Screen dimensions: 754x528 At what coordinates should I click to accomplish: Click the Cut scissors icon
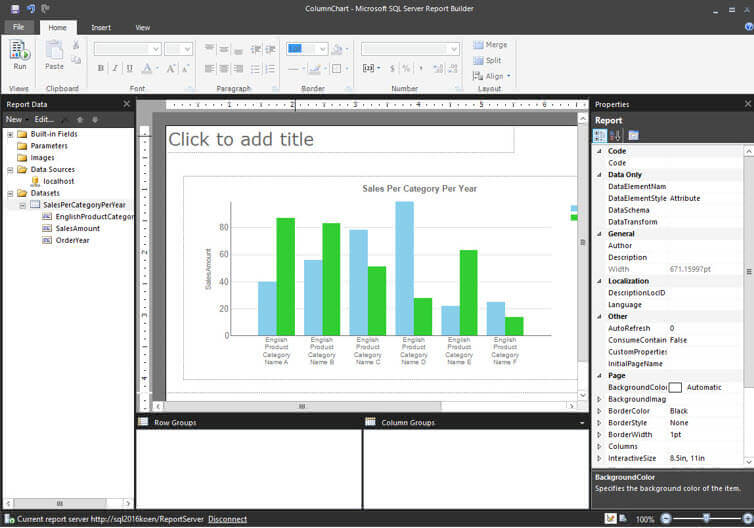coord(76,45)
